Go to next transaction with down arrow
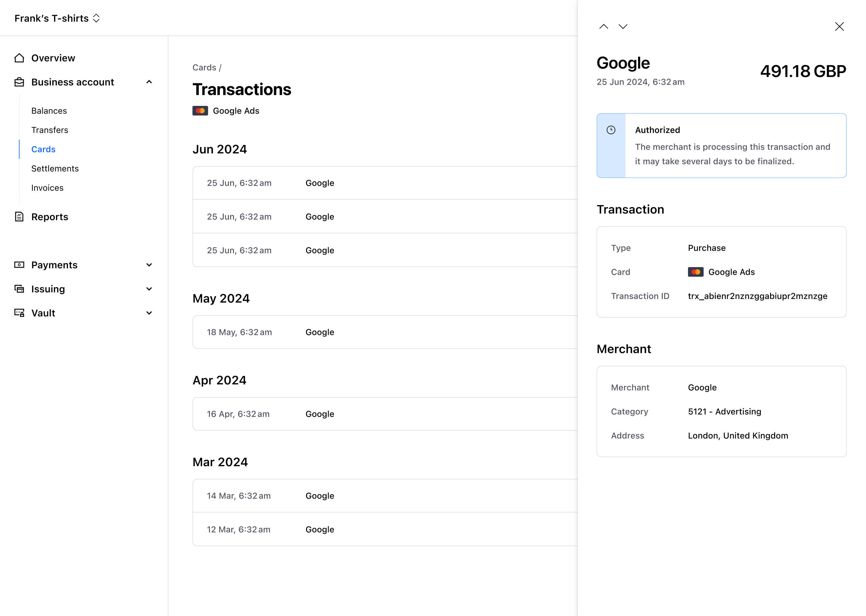 click(623, 26)
